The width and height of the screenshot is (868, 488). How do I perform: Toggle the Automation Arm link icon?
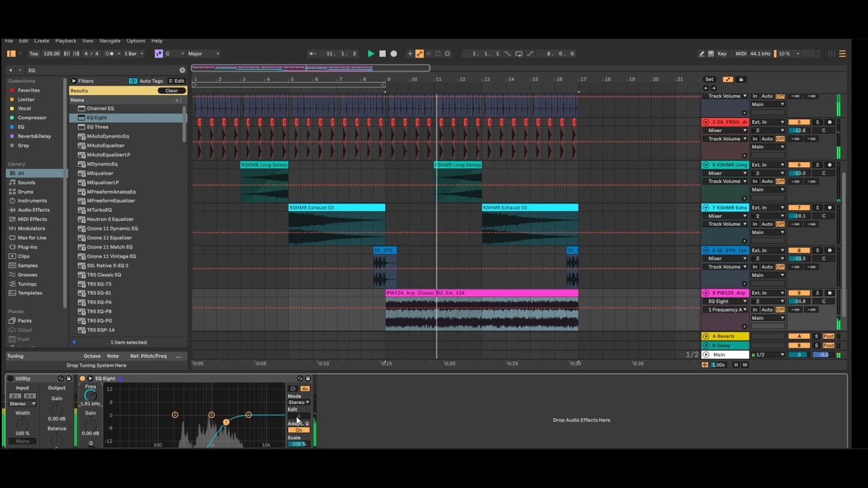pyautogui.click(x=419, y=54)
